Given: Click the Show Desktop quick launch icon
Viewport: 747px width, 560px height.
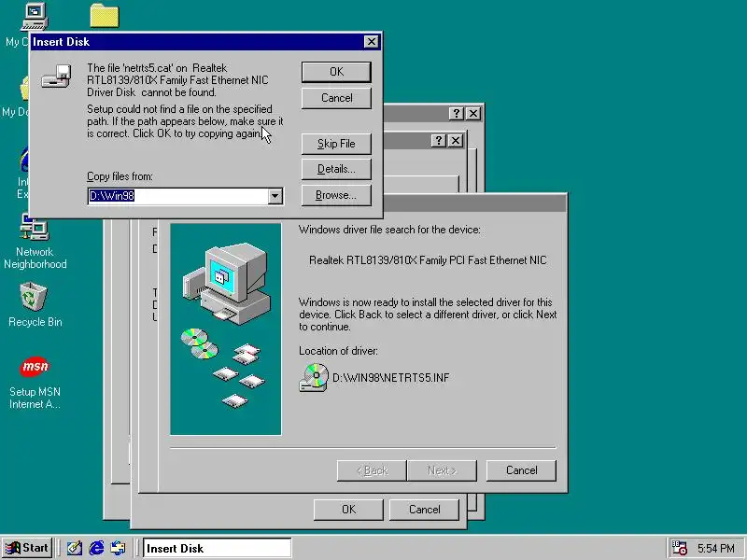Looking at the screenshot, I should (x=74, y=548).
